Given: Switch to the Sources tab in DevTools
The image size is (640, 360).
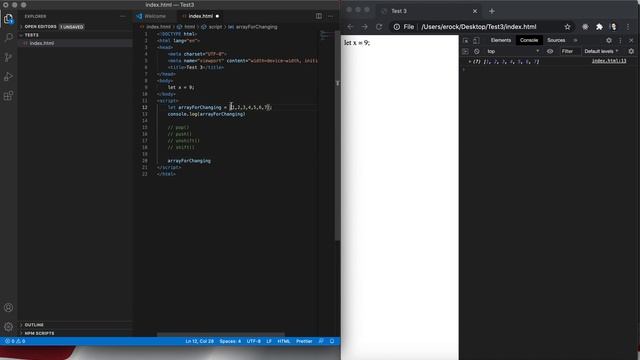Looking at the screenshot, I should click(556, 40).
